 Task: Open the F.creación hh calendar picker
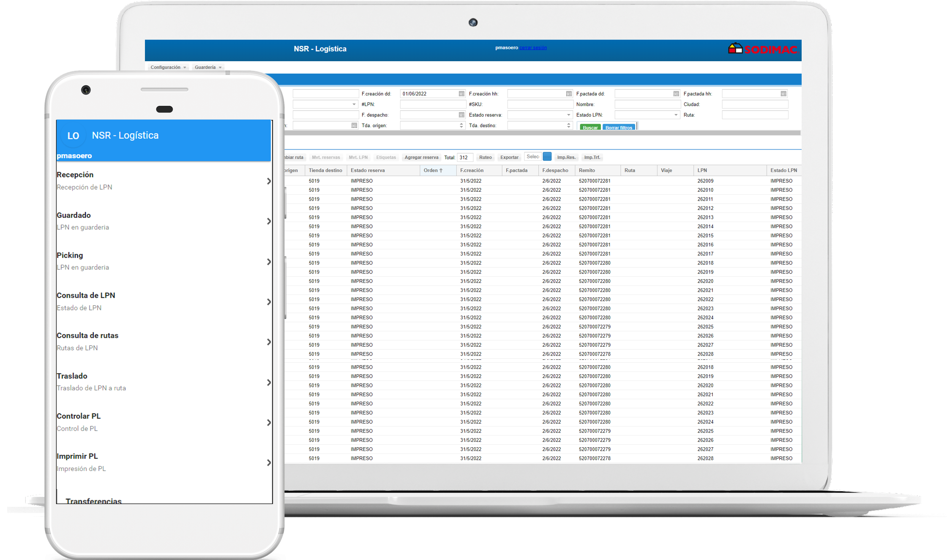pyautogui.click(x=569, y=94)
